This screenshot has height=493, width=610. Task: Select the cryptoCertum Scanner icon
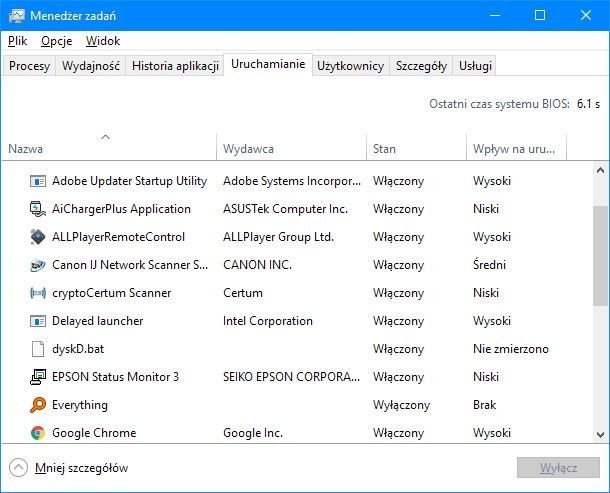38,293
